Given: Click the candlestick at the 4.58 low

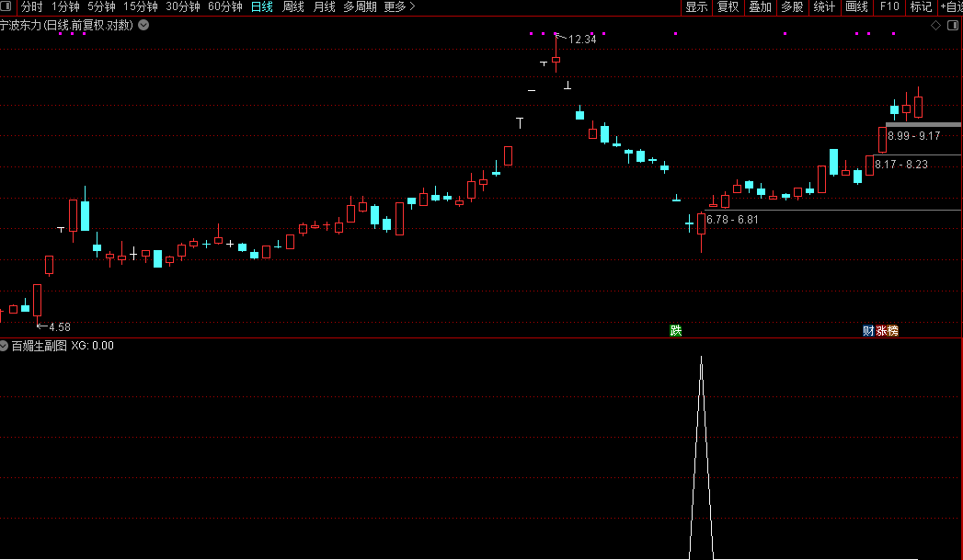Looking at the screenshot, I should 38,301.
